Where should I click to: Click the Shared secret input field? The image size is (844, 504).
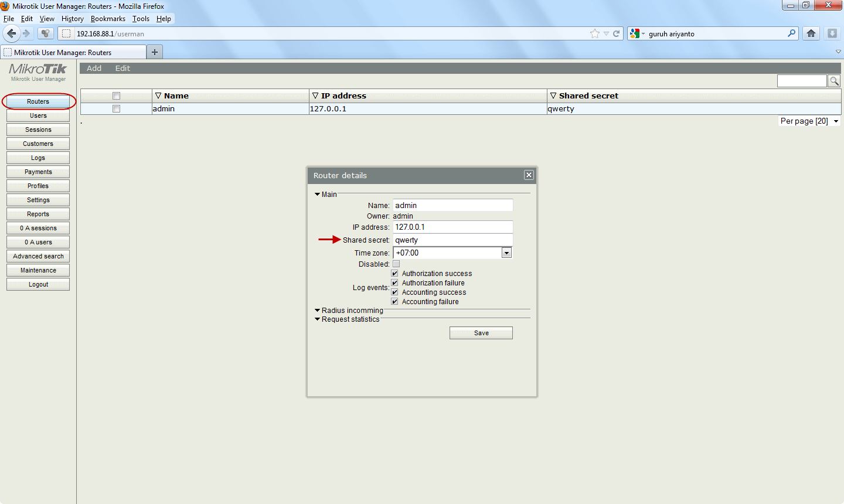coord(452,240)
